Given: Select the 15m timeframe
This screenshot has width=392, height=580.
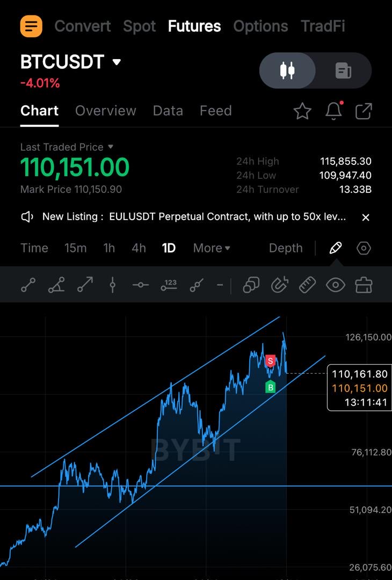Looking at the screenshot, I should 75,248.
